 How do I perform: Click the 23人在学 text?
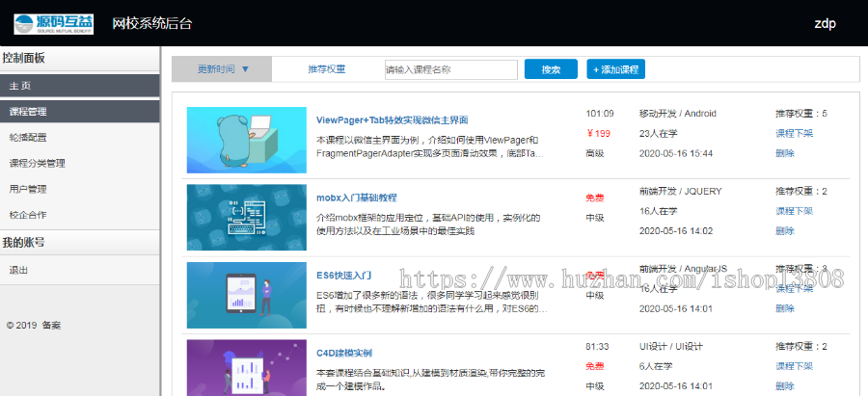pos(658,133)
